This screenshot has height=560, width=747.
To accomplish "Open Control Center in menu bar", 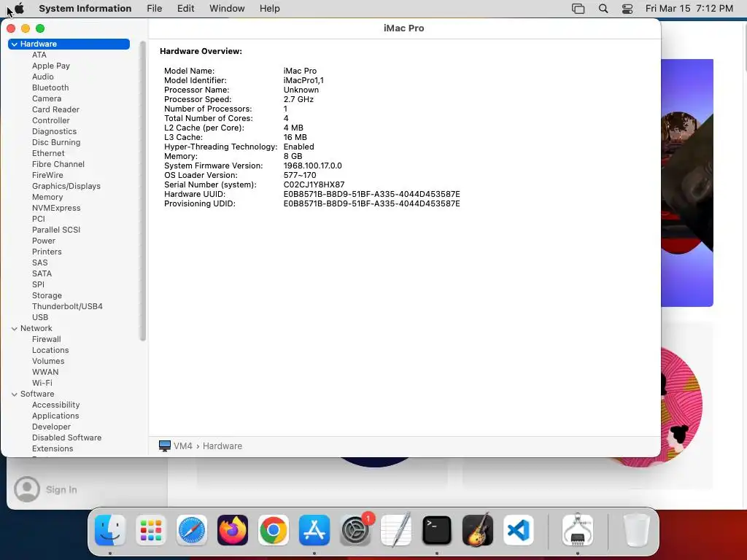I will [x=627, y=9].
